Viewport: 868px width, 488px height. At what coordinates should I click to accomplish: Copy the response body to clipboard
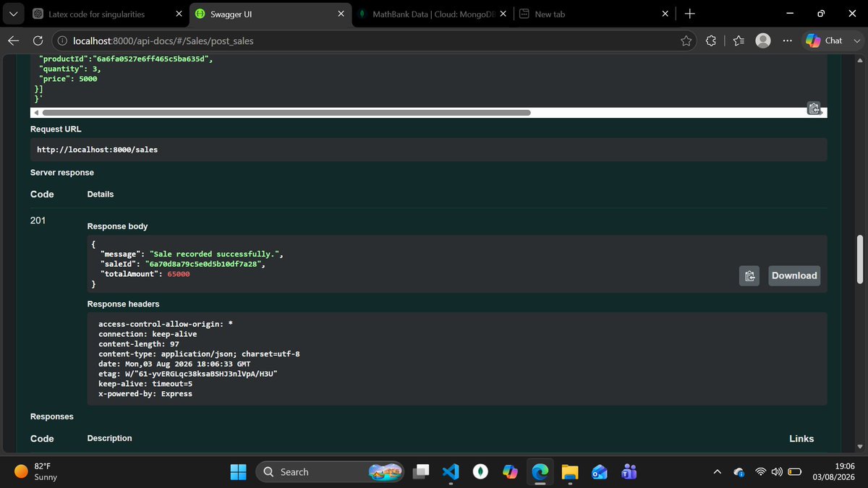pyautogui.click(x=749, y=275)
